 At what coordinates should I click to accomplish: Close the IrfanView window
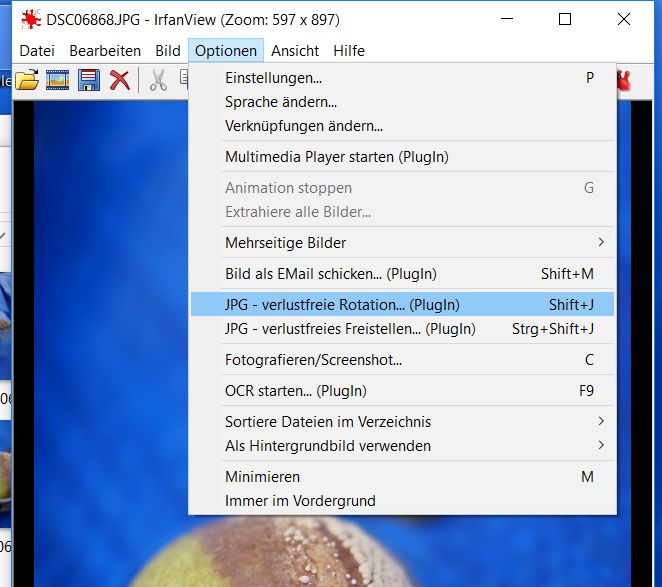click(x=624, y=19)
